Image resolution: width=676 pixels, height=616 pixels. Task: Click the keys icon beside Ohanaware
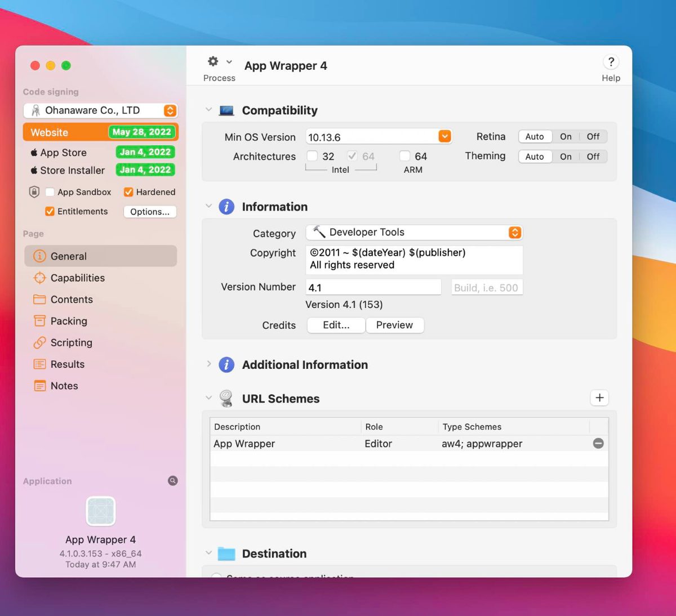pos(35,110)
